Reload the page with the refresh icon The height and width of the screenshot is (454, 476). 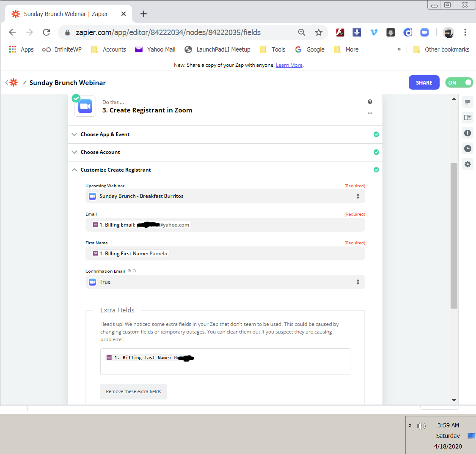[x=47, y=32]
